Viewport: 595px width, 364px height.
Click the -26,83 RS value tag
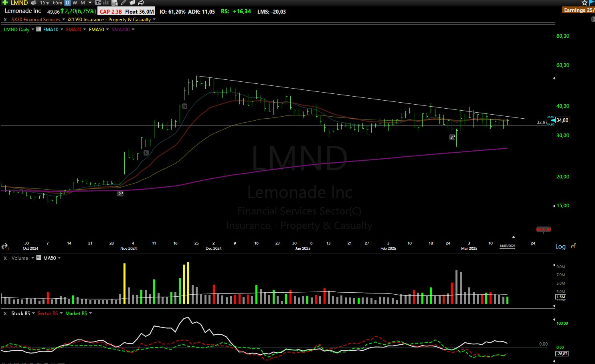coord(562,354)
